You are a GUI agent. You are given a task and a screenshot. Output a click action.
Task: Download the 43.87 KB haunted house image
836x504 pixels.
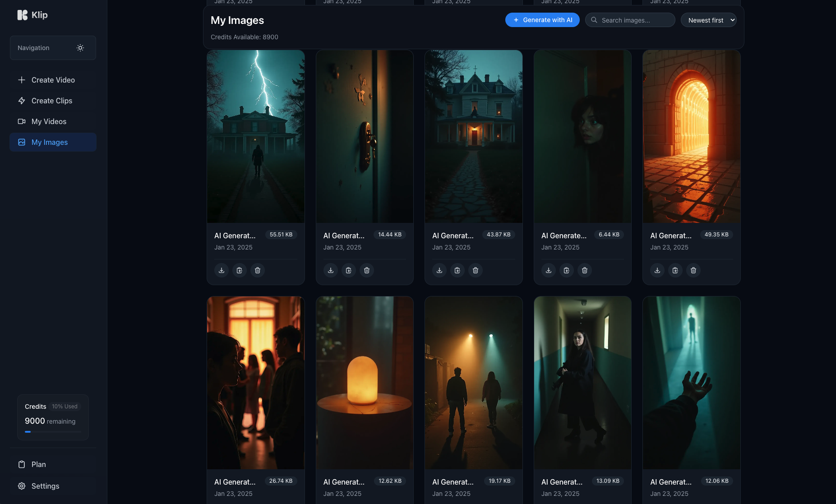[x=439, y=270]
